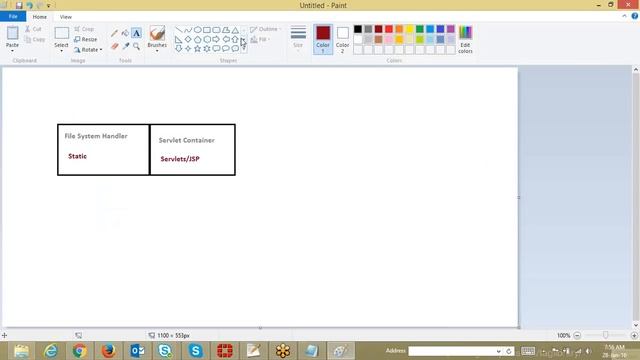
Task: Click the vertical scrollbar down arrow
Action: pos(636,325)
